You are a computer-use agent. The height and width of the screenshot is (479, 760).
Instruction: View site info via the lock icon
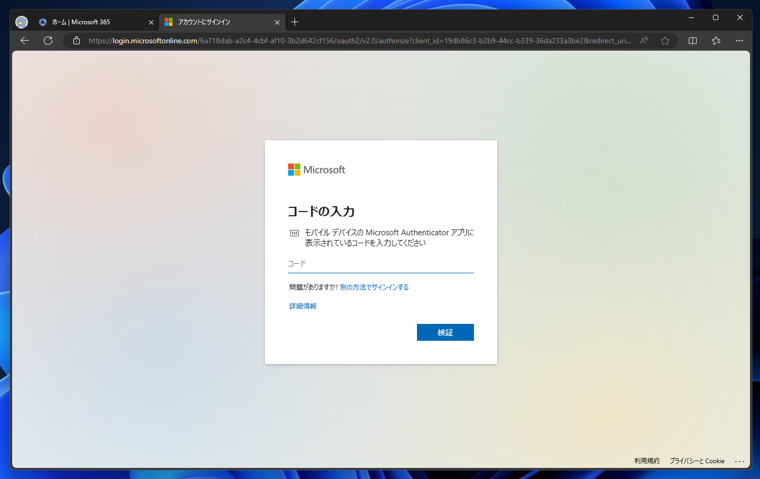tap(76, 41)
